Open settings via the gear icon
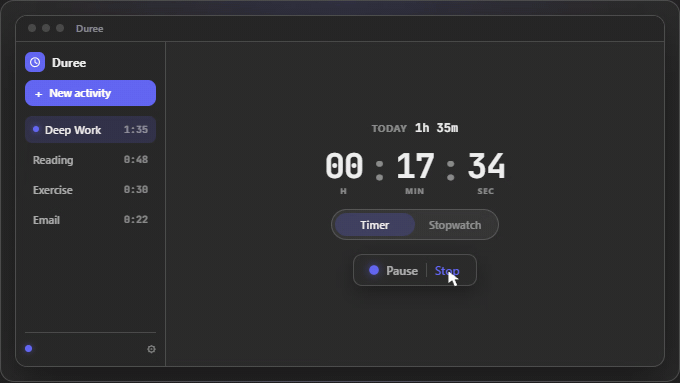This screenshot has width=680, height=383. [151, 349]
